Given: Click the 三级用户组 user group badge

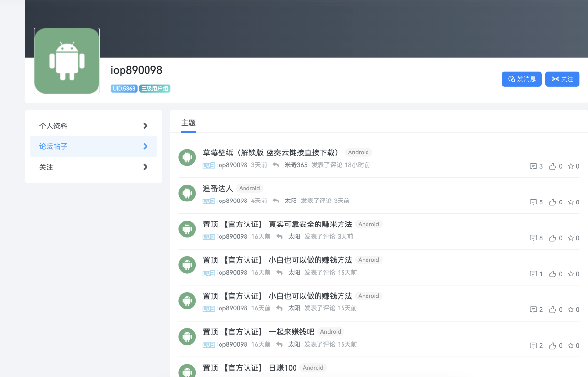Looking at the screenshot, I should (x=154, y=89).
